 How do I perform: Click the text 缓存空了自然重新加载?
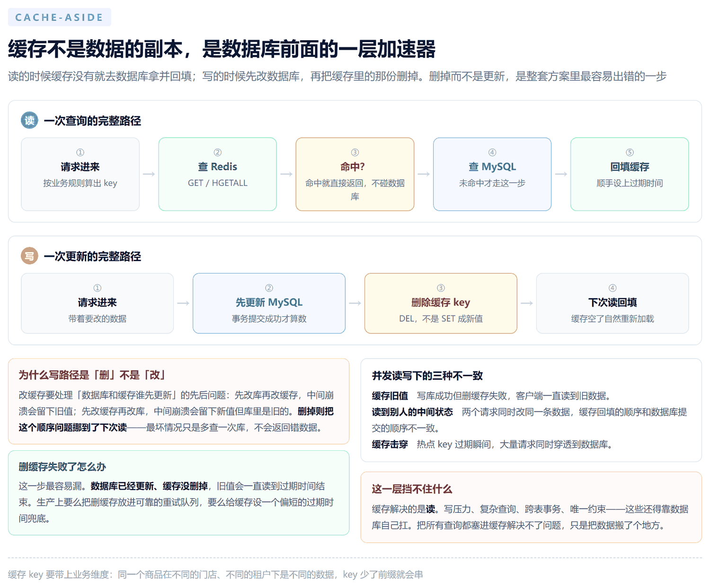[612, 318]
